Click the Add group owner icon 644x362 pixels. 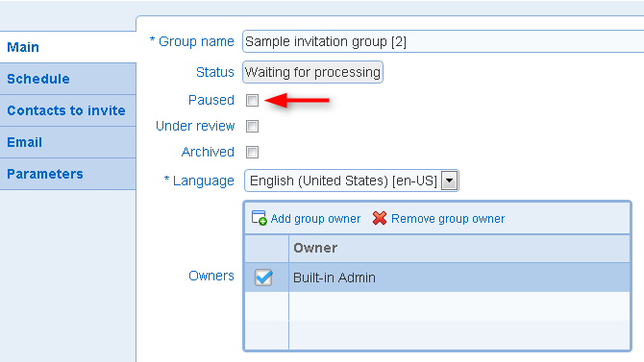point(259,218)
